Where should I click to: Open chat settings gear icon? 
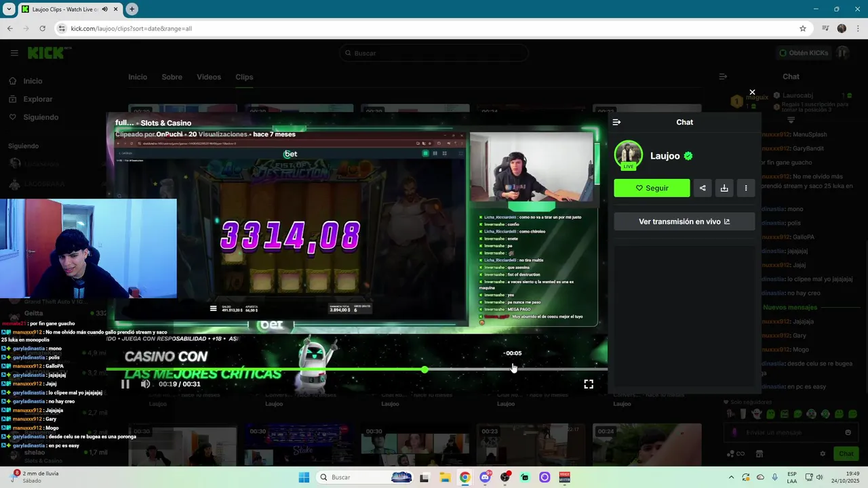[x=823, y=453]
